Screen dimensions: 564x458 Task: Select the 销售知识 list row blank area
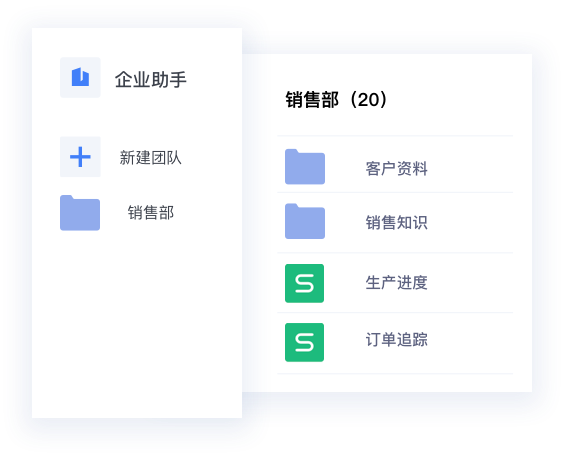click(471, 223)
